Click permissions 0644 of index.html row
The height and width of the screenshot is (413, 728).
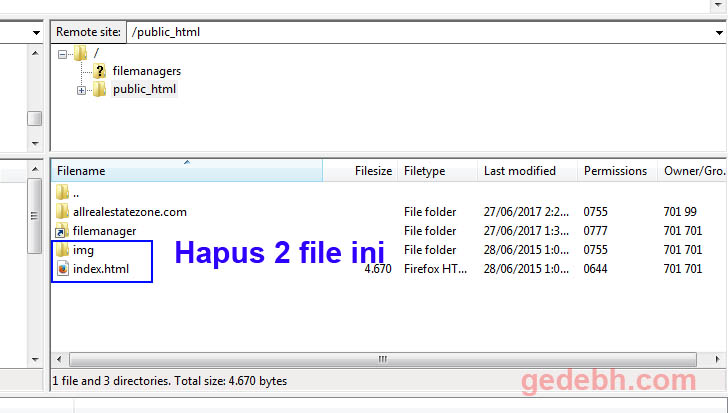[595, 269]
